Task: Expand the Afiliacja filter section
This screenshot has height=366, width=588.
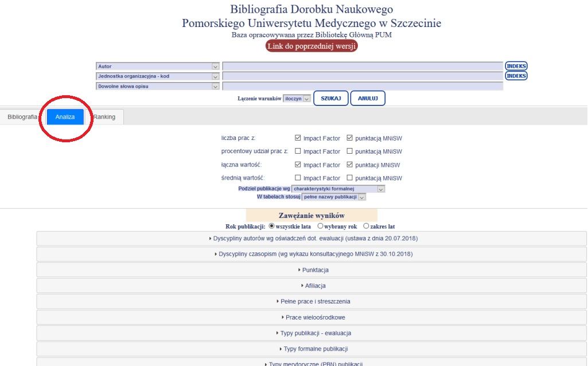Action: click(311, 286)
